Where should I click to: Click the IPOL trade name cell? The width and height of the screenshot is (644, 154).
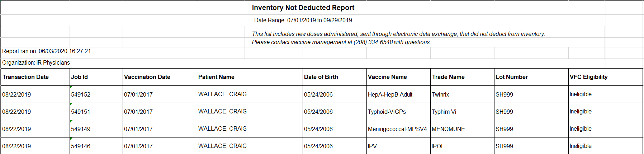tap(462, 146)
